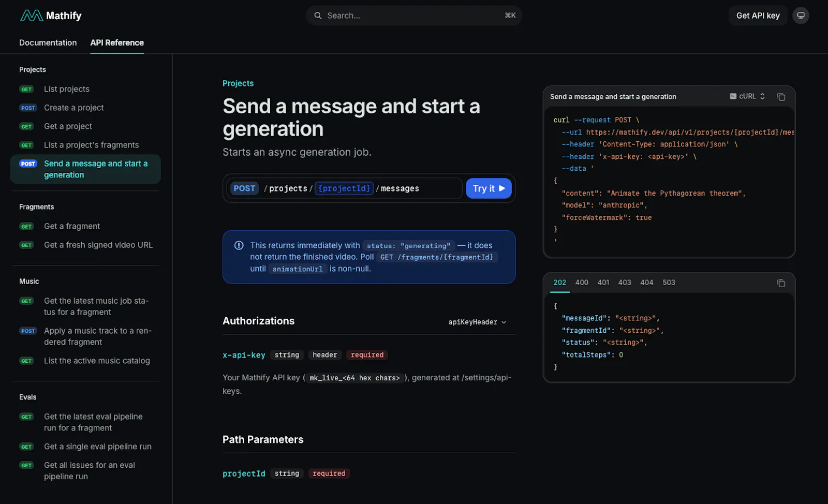Click the Try it play arrow

click(501, 188)
